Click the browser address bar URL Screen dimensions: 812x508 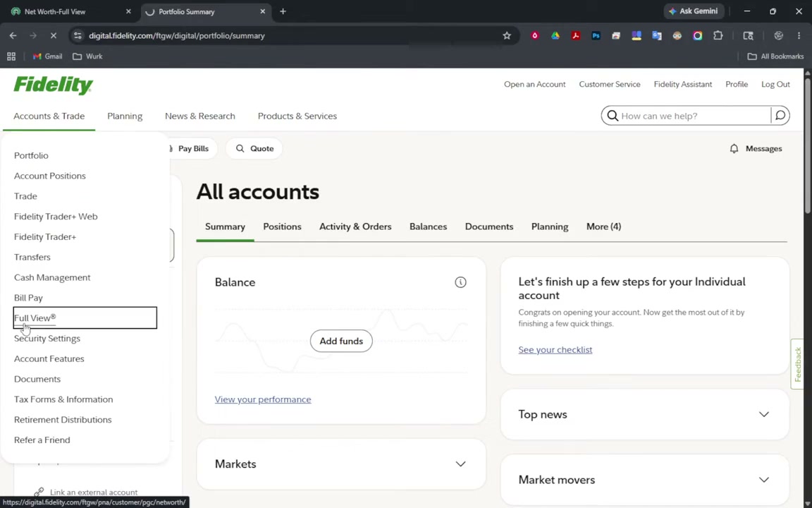[177, 36]
